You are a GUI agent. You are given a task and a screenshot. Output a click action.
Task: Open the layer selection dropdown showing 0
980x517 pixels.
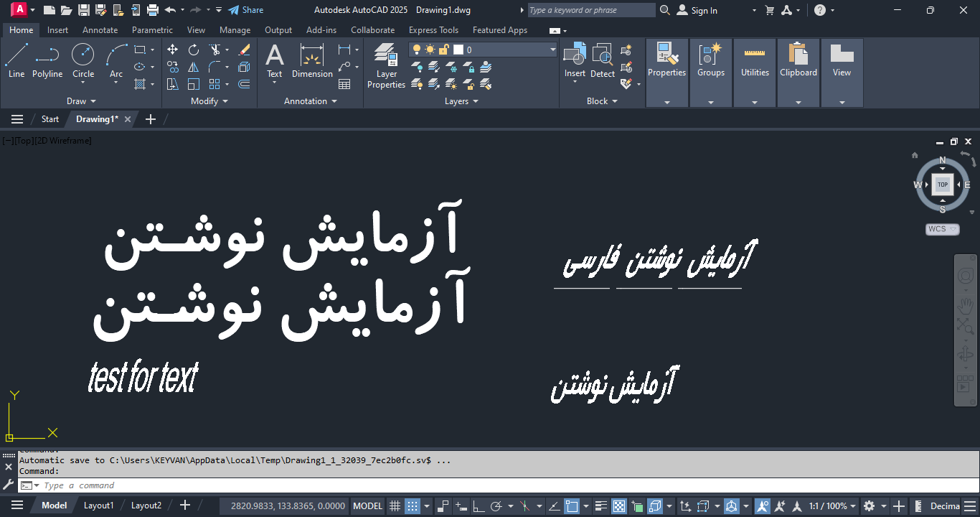552,50
